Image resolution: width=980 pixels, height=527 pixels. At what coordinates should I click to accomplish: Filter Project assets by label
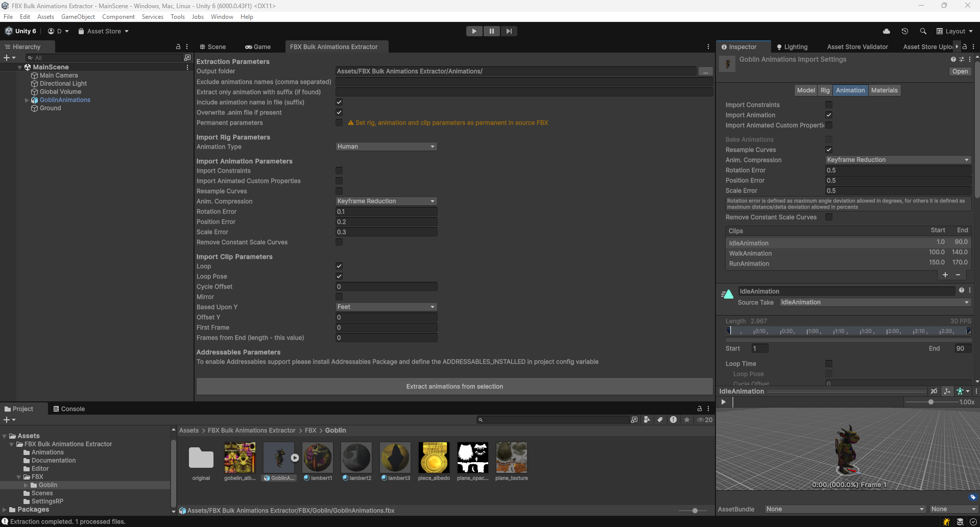click(660, 420)
